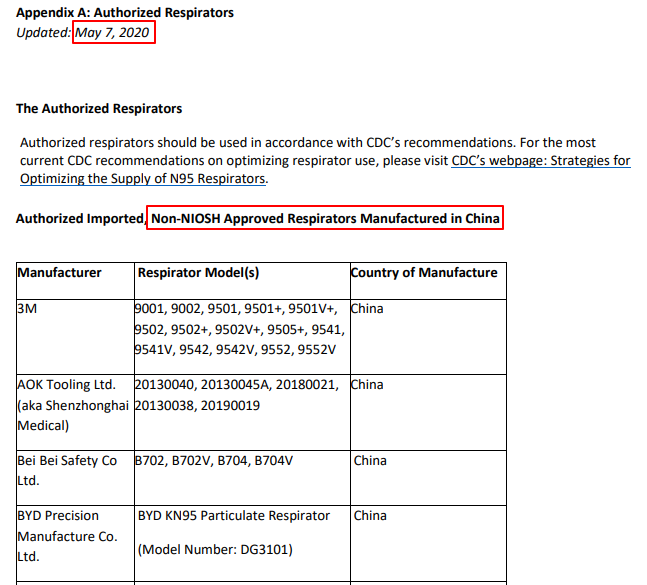Click the 'Authorized Imported,' heading text
647x585 pixels.
click(x=81, y=218)
